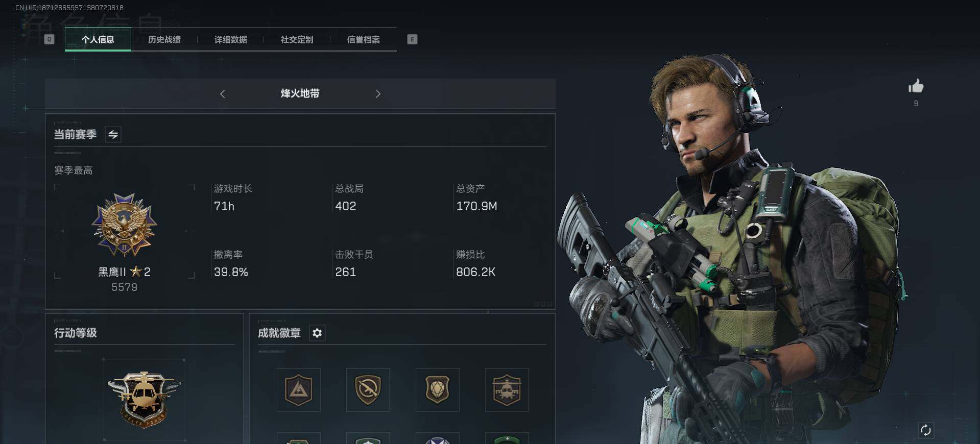Open achievement badge settings gear
Screen dimensions: 980x444
coord(317,333)
